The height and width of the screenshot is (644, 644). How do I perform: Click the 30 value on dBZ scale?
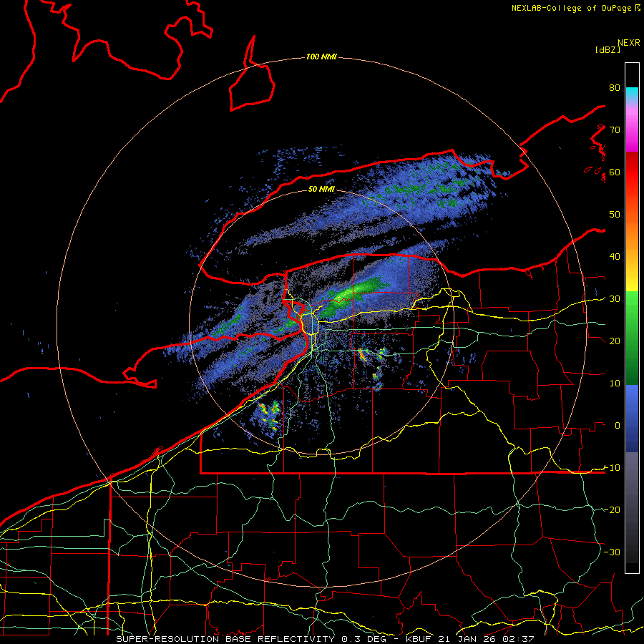[x=615, y=298]
